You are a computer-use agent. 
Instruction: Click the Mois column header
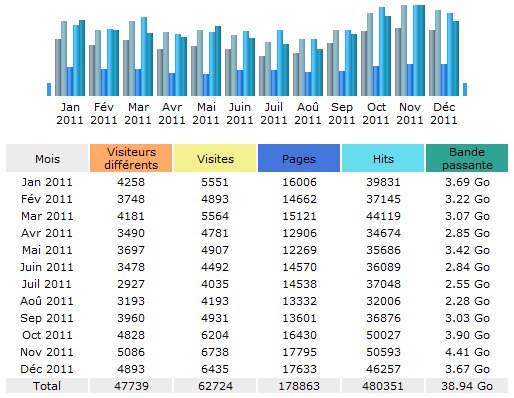pos(47,158)
